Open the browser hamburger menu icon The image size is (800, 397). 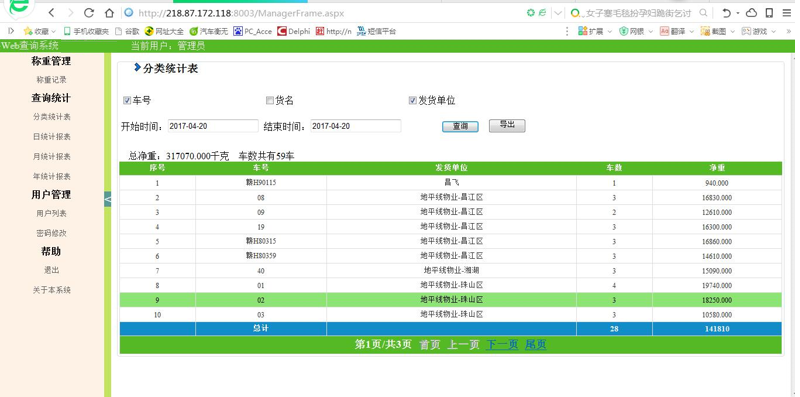786,13
